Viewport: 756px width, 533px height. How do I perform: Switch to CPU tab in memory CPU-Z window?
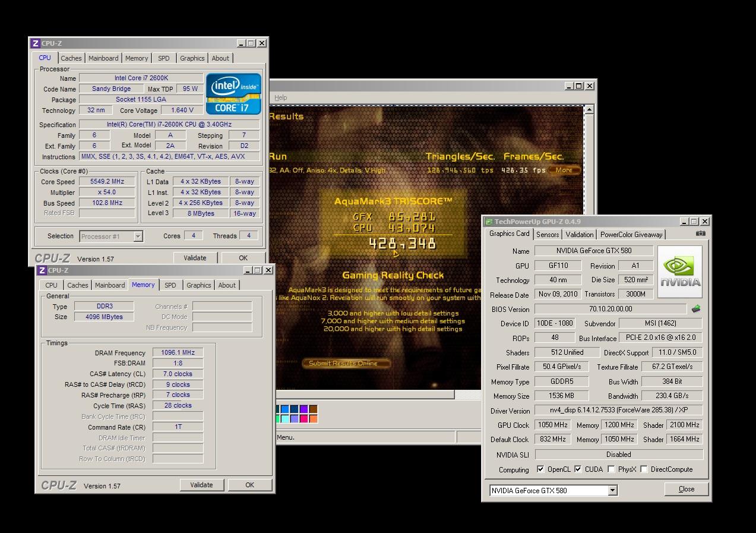point(52,285)
